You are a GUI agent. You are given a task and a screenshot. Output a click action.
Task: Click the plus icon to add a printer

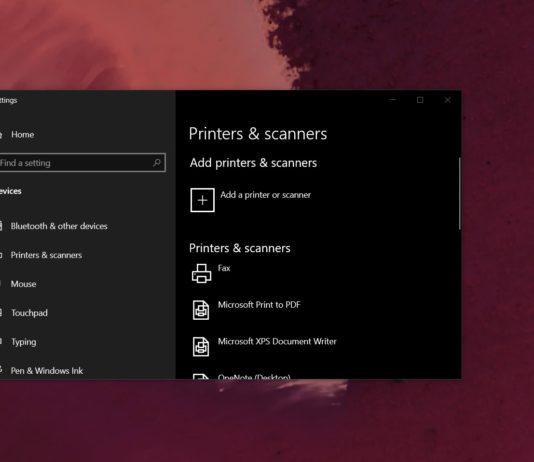click(x=202, y=200)
